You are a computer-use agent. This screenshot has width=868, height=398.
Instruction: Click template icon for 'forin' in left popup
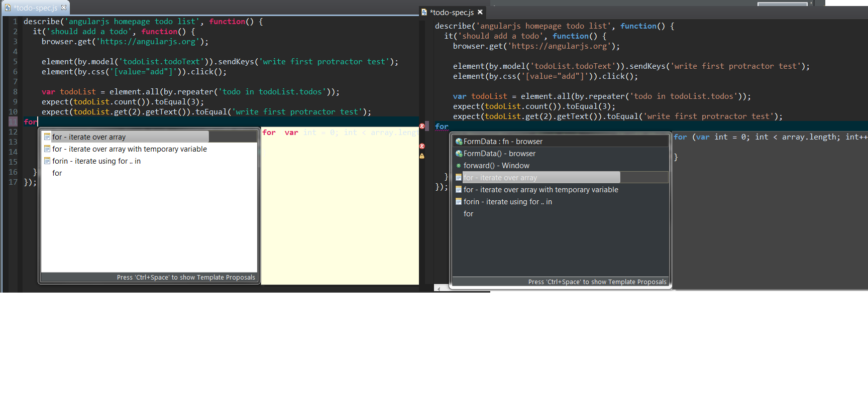click(47, 161)
